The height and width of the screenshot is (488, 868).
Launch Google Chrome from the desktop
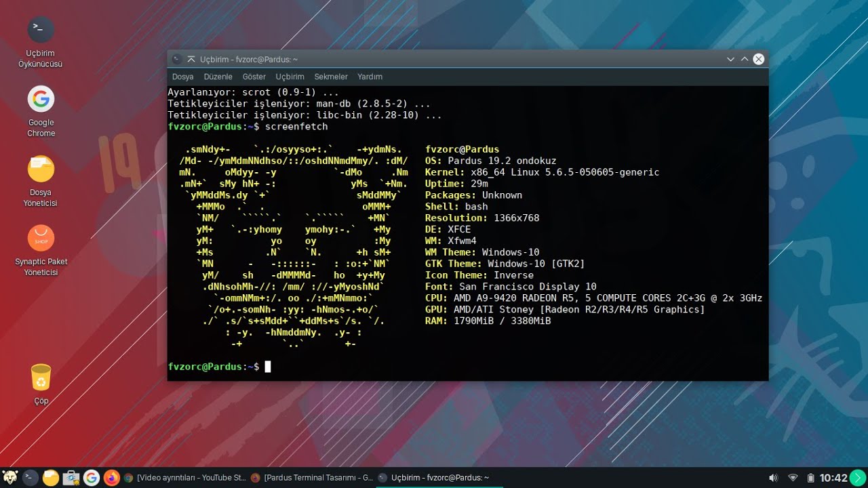click(41, 112)
